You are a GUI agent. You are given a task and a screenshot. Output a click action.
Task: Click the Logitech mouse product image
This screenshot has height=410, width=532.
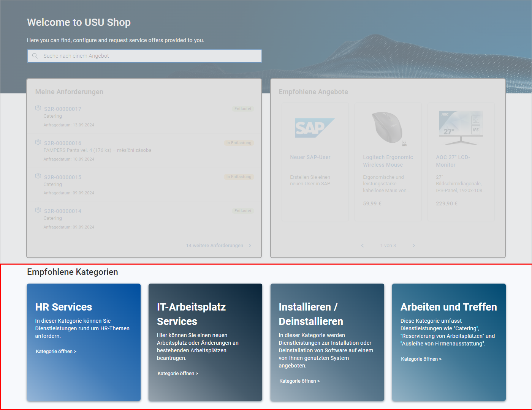[x=388, y=128]
